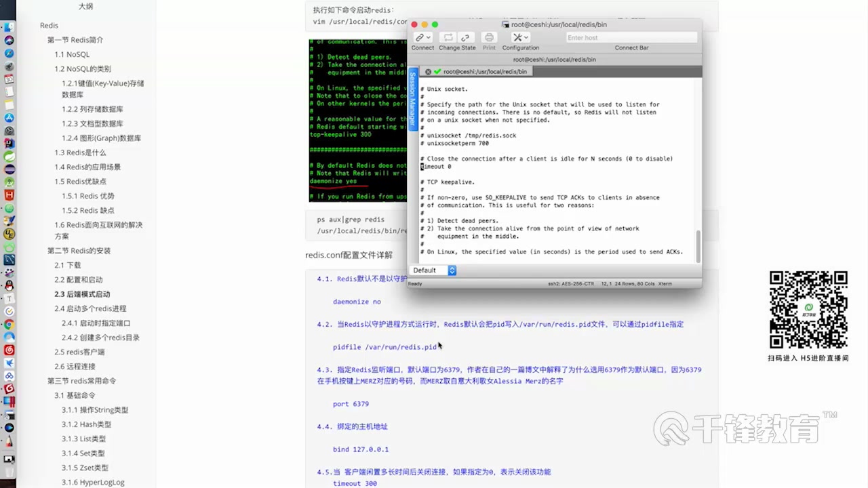Open outline entry '1.1 NoSQL'
The height and width of the screenshot is (488, 868).
tap(72, 54)
